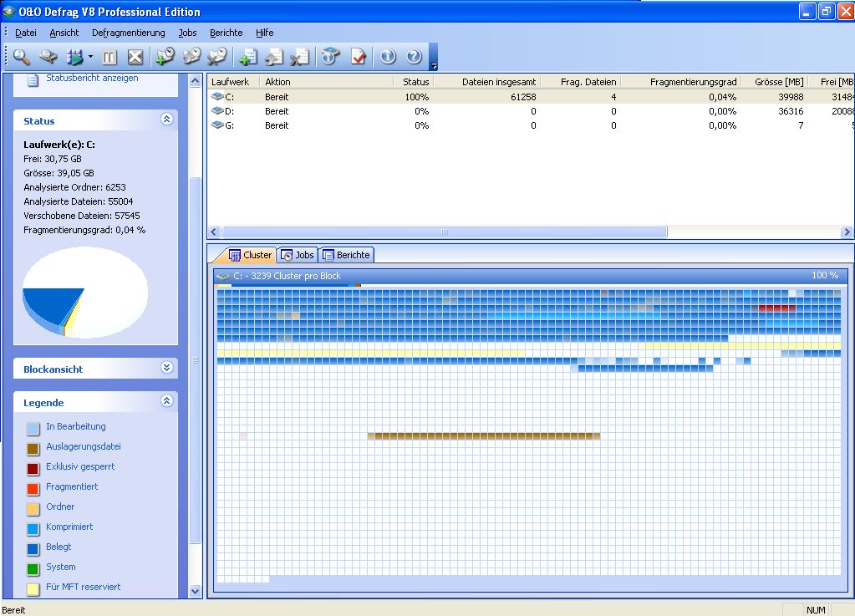855x616 pixels.
Task: Click the question mark help icon
Action: [414, 57]
